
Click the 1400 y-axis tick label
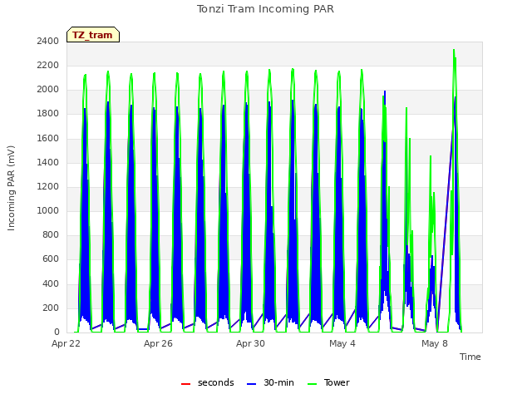point(48,163)
